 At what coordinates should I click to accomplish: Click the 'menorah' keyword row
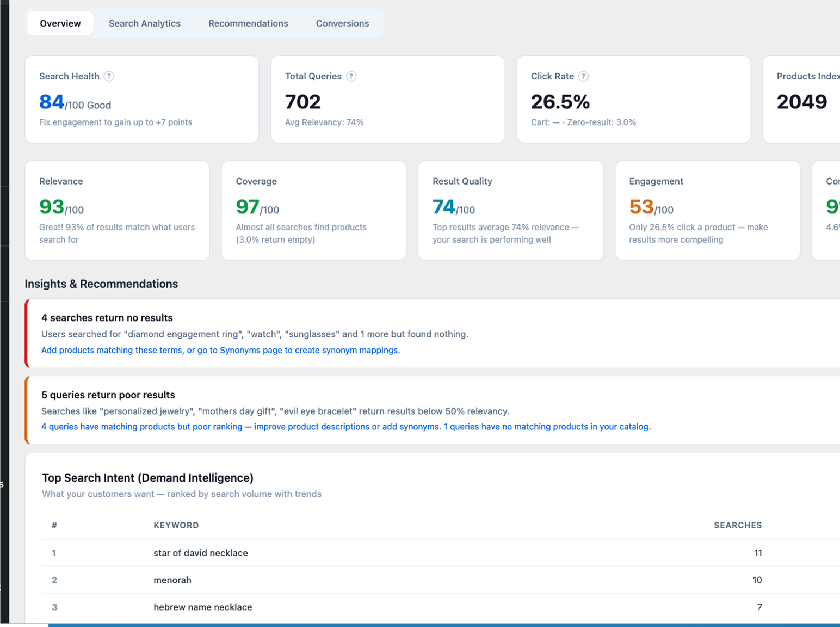[x=172, y=580]
